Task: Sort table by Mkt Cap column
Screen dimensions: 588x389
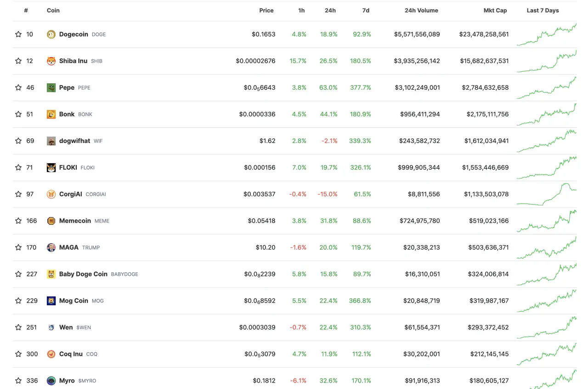Action: point(495,11)
